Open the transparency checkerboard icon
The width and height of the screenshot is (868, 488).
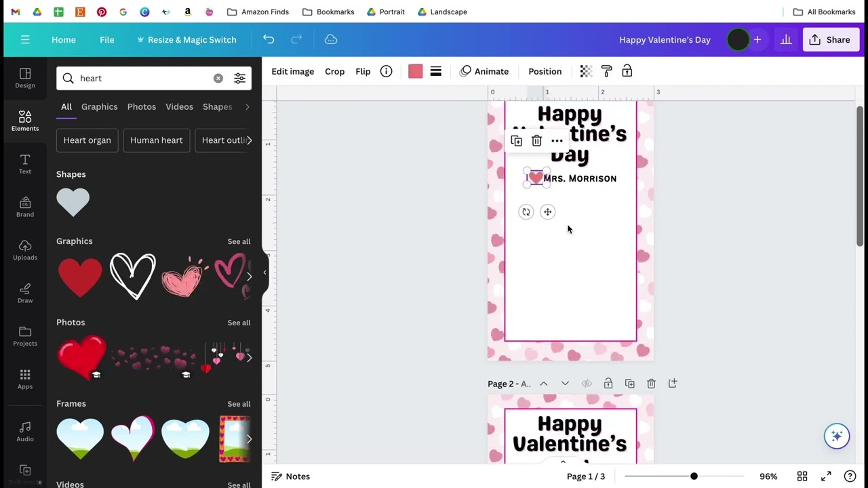click(586, 71)
